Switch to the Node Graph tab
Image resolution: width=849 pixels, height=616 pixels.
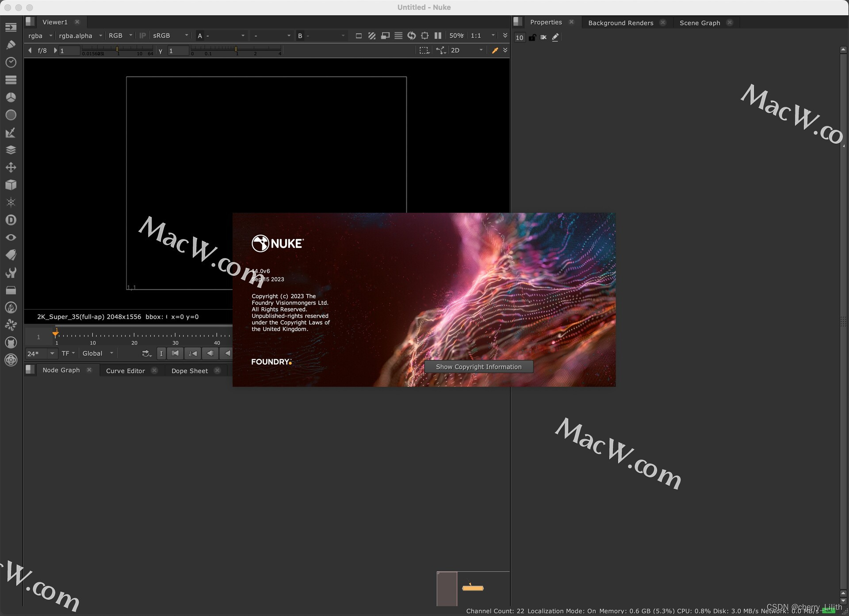pos(61,370)
